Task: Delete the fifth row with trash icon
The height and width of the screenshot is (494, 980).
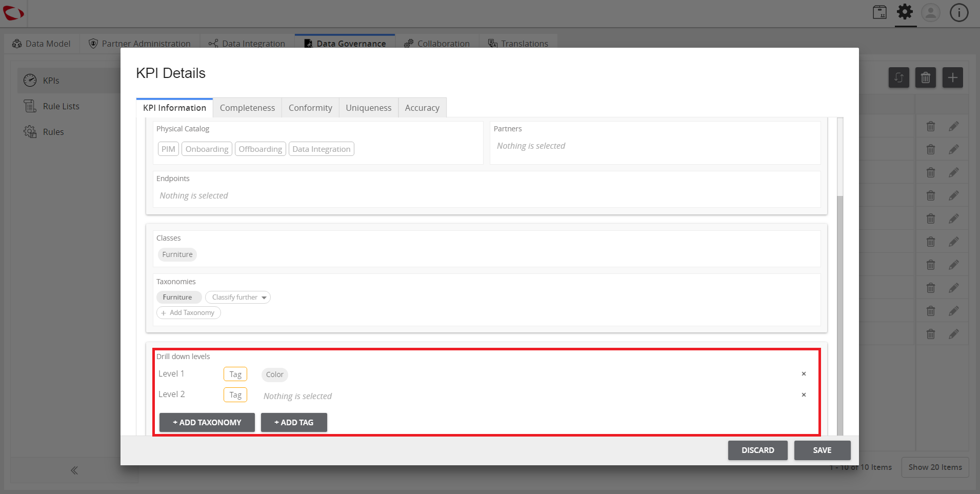Action: pyautogui.click(x=931, y=219)
